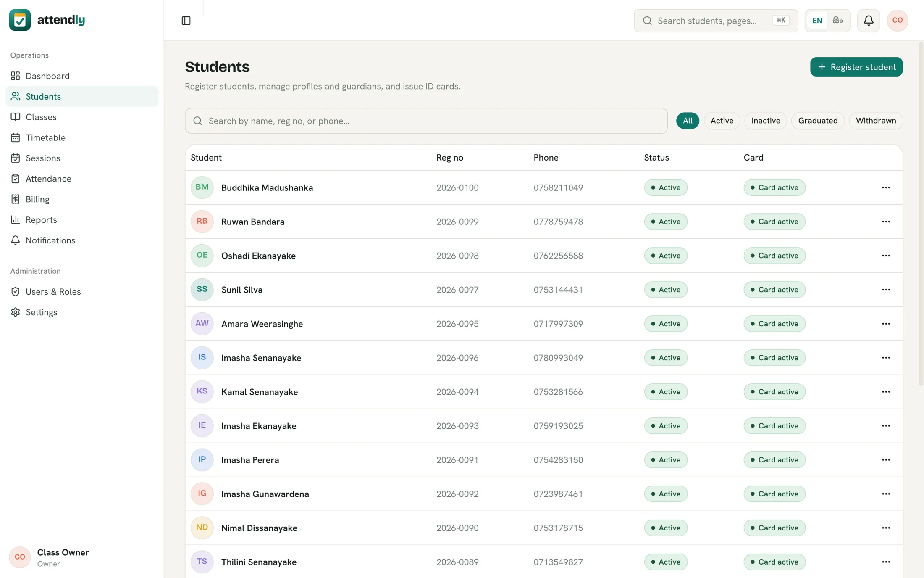
Task: Toggle the sidebar collapse icon
Action: [186, 21]
